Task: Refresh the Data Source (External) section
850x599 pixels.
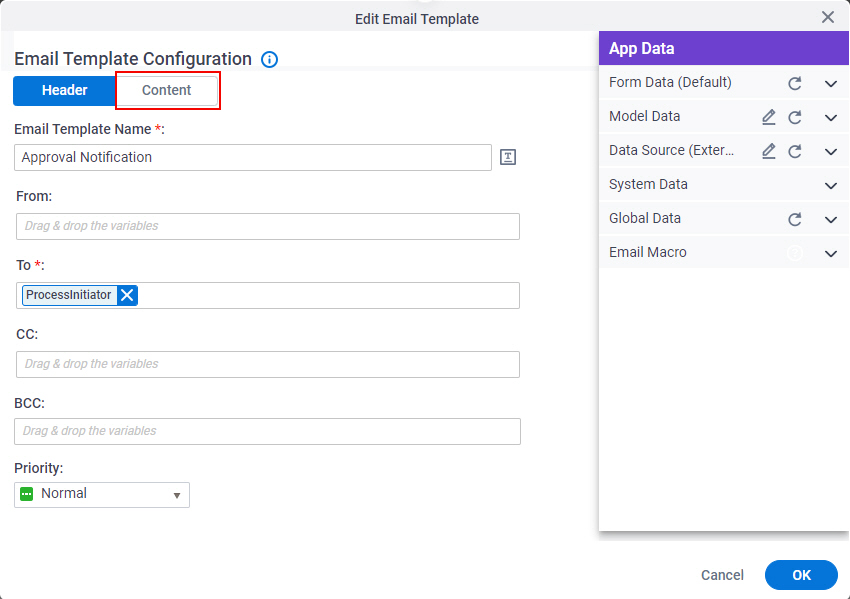Action: (x=795, y=151)
